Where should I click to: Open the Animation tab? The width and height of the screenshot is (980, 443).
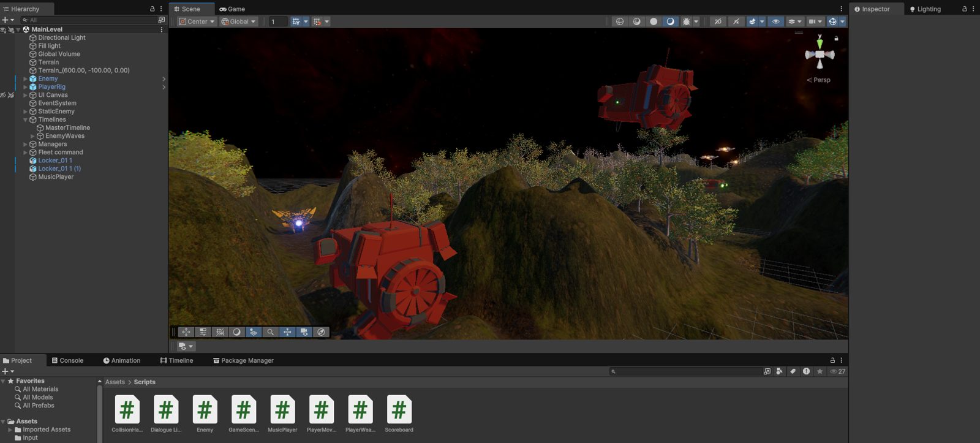click(x=122, y=361)
